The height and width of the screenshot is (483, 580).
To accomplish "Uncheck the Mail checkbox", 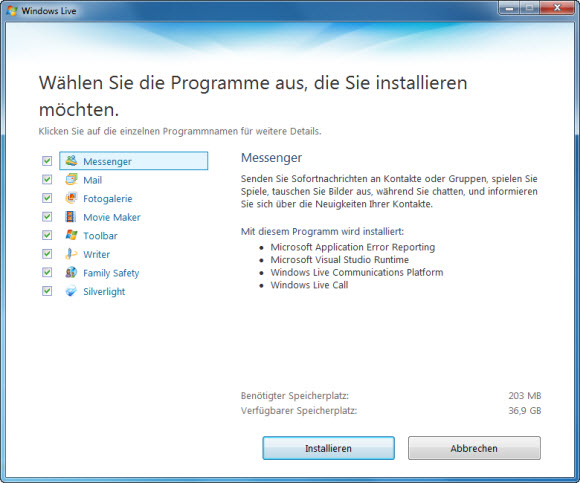I will 47,179.
